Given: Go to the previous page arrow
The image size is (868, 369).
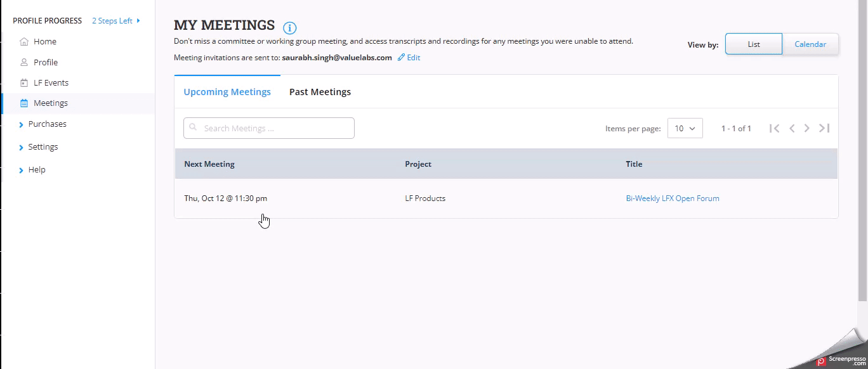Looking at the screenshot, I should click(x=792, y=128).
